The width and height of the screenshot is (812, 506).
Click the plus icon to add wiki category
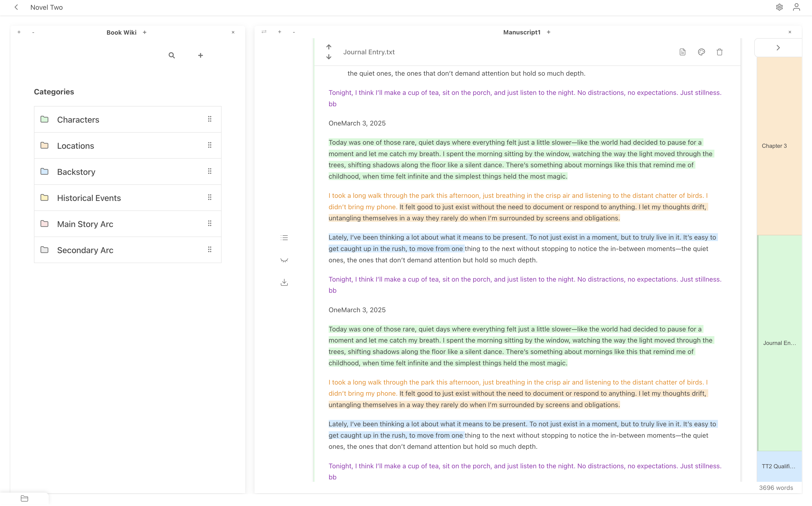tap(200, 55)
